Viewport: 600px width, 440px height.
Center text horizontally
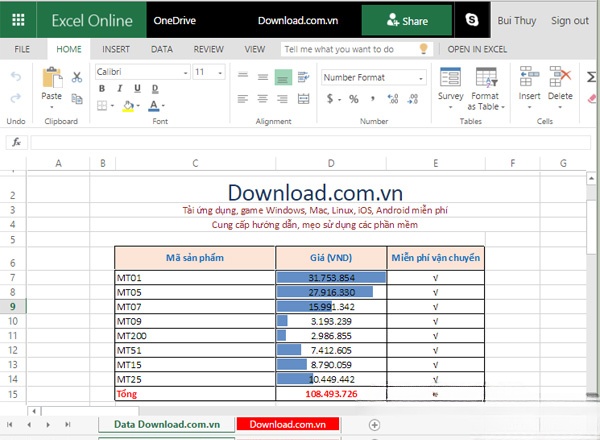(x=262, y=99)
